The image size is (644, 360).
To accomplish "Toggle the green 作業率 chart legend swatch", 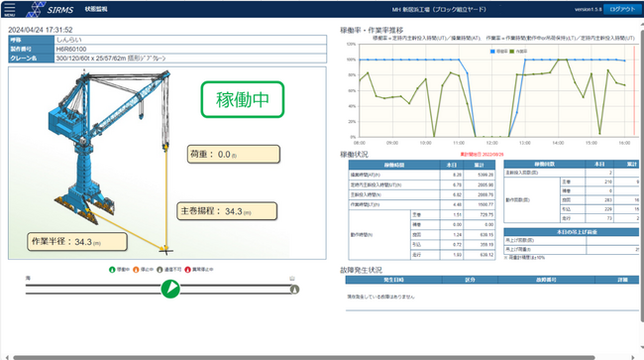I will 512,52.
